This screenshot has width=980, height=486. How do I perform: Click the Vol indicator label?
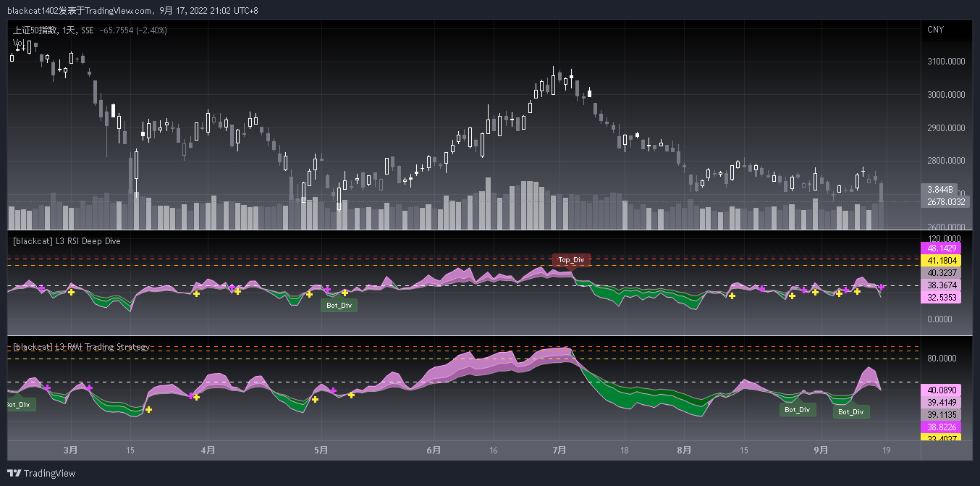click(18, 43)
